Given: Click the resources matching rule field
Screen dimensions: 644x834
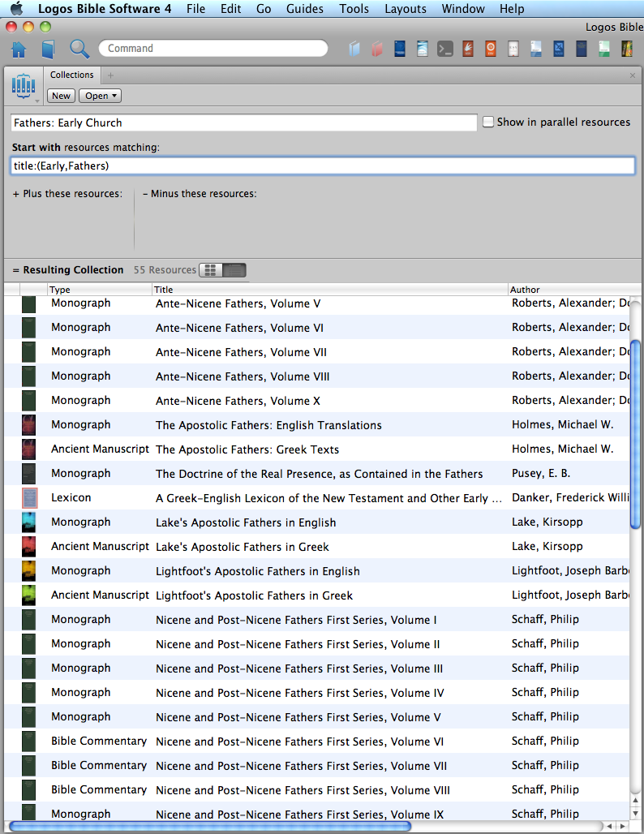Looking at the screenshot, I should pyautogui.click(x=323, y=166).
